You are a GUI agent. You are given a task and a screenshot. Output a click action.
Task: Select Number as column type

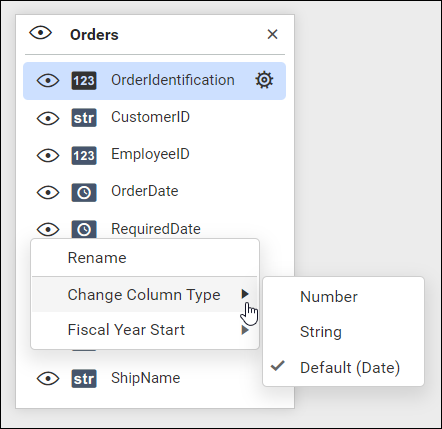tap(343, 297)
